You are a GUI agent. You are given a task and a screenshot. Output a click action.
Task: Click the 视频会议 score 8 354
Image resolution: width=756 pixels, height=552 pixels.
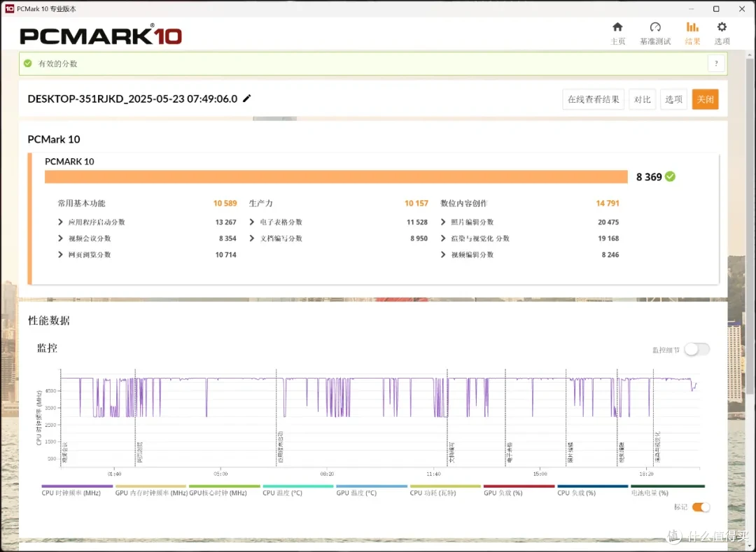coord(227,239)
